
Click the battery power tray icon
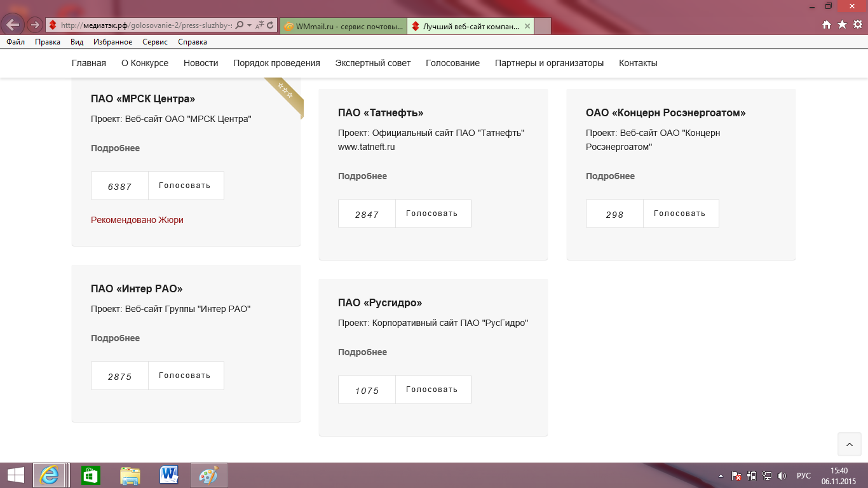coord(752,475)
